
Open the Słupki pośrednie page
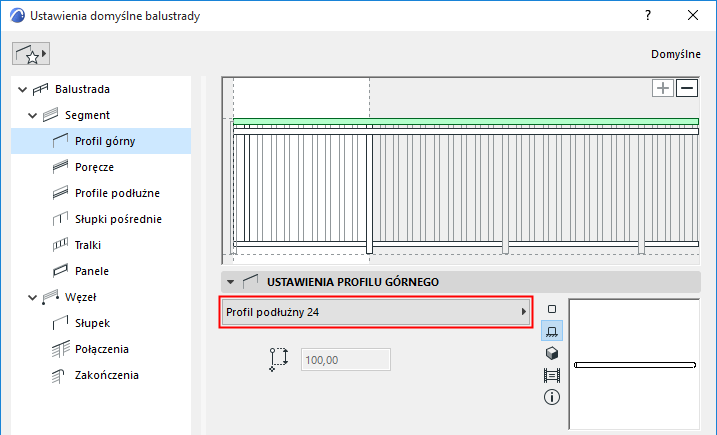click(x=118, y=220)
